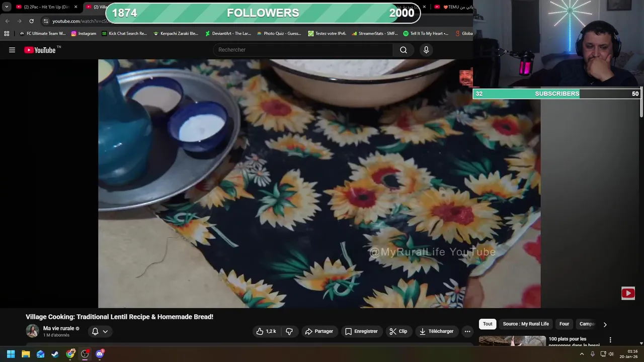The image size is (644, 362).
Task: Save video using Enregistrer button
Action: point(361,331)
